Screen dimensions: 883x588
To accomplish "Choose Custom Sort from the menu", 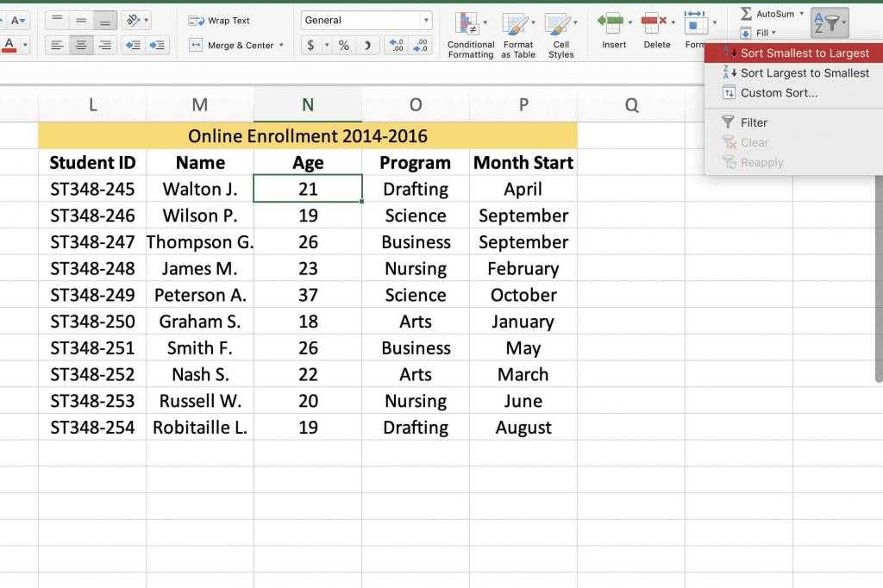I will click(779, 93).
